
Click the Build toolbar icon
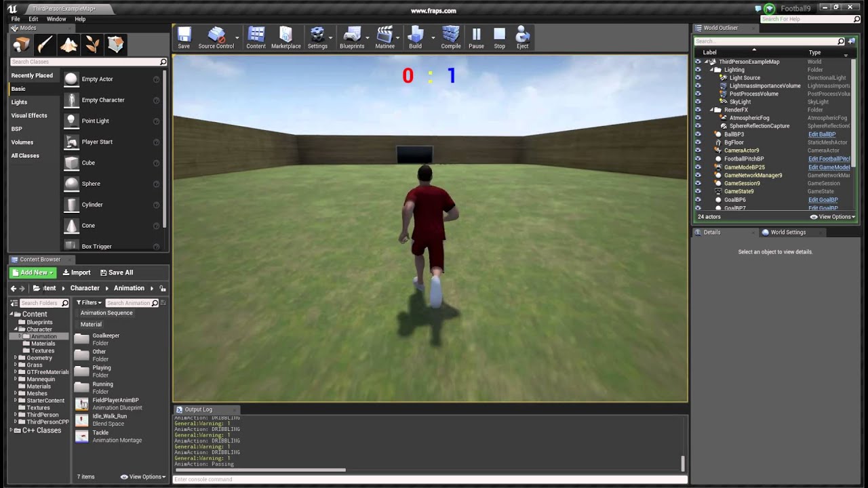click(415, 37)
